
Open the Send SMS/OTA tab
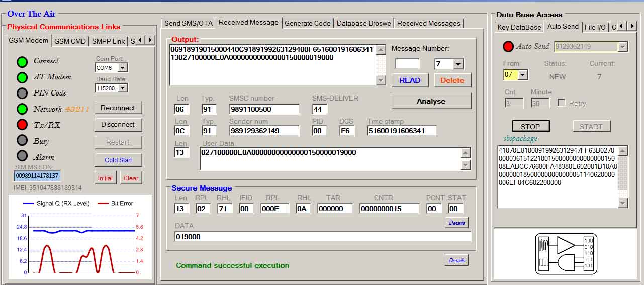[x=189, y=23]
